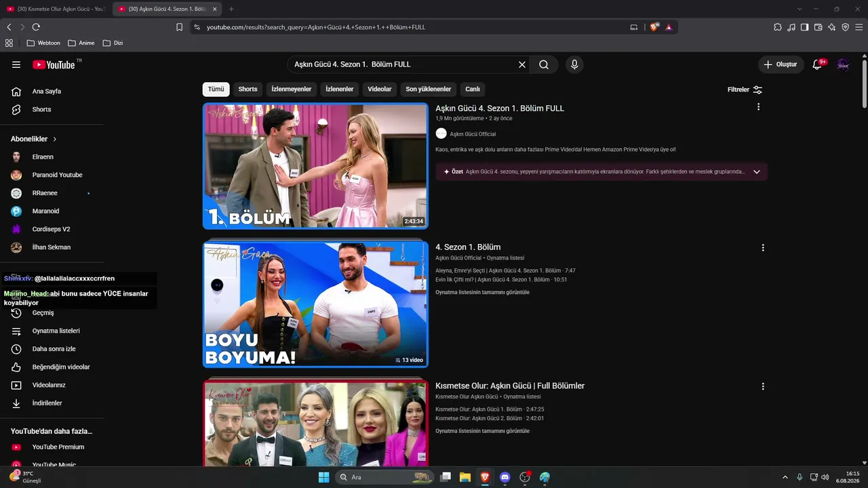Viewport: 868px width, 488px height.
Task: Expand the Özet summary chevron
Action: [757, 172]
